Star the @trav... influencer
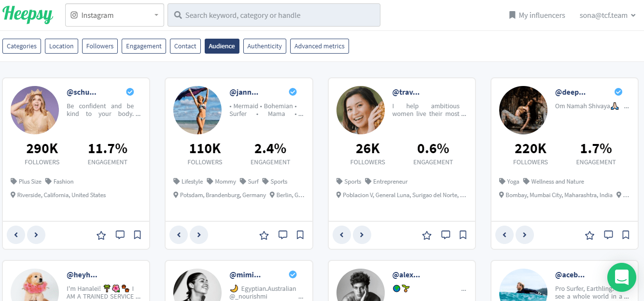This screenshot has height=301, width=644. click(x=427, y=235)
